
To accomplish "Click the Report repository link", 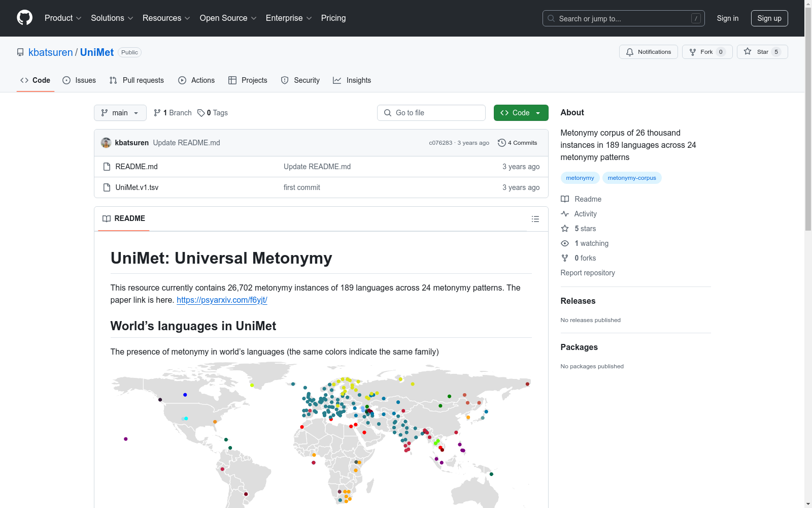I will (588, 273).
